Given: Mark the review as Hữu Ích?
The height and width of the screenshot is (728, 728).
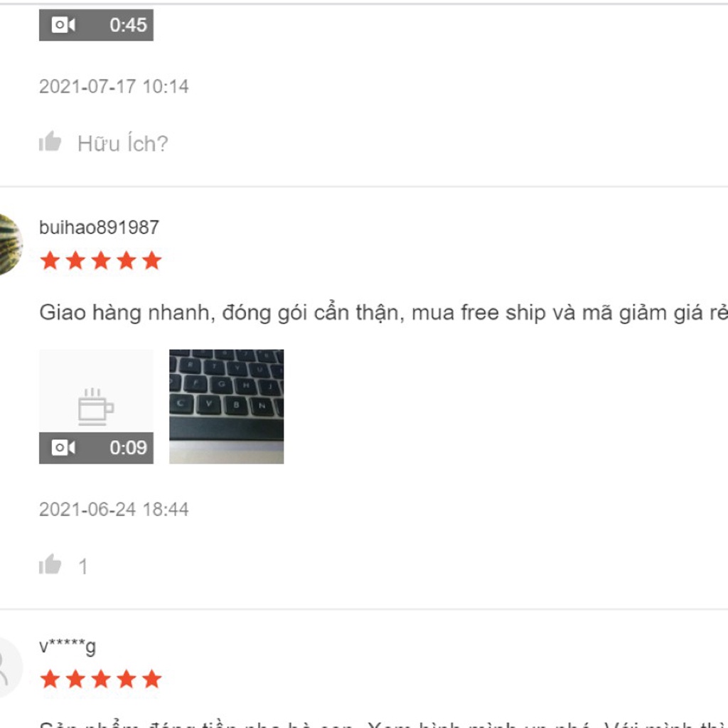Looking at the screenshot, I should click(x=122, y=144).
